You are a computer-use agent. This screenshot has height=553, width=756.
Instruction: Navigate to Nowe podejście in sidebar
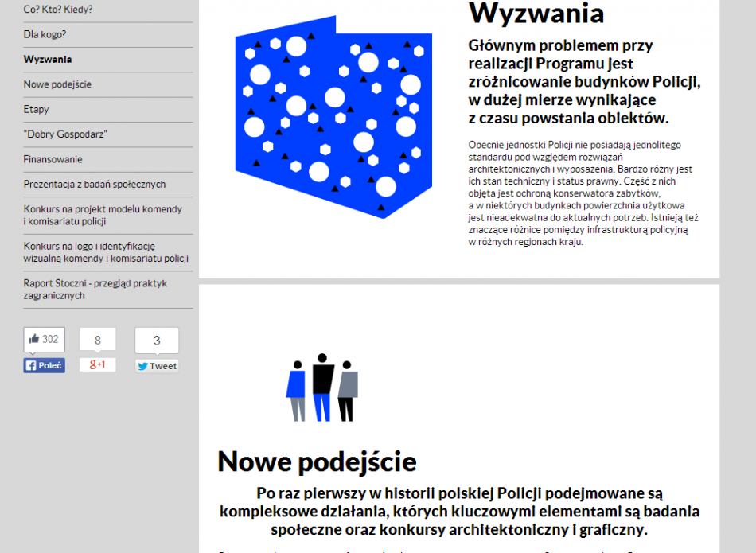(x=57, y=84)
